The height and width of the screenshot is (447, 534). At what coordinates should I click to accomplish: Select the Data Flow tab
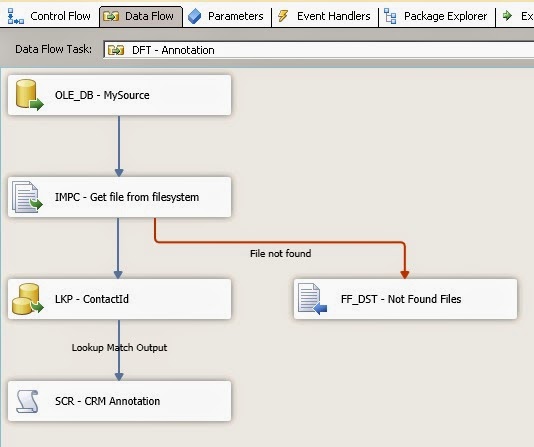pos(141,16)
